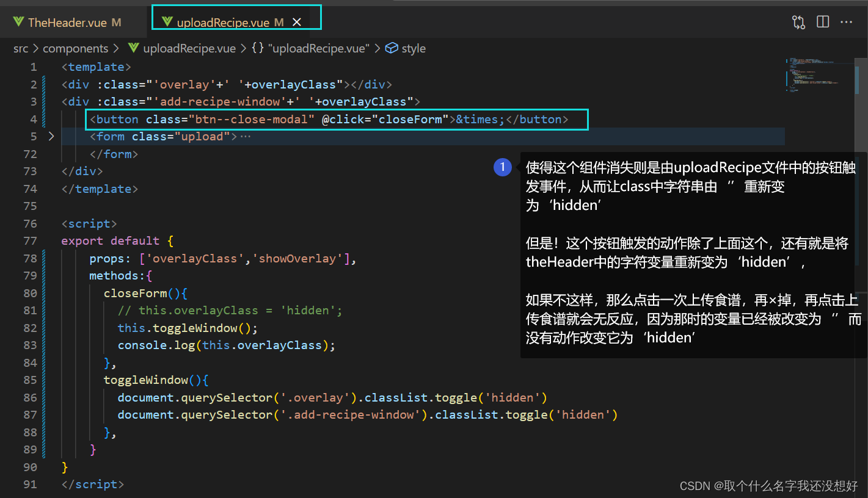Click the props array line
Viewport: 868px width, 498px height.
tap(223, 258)
